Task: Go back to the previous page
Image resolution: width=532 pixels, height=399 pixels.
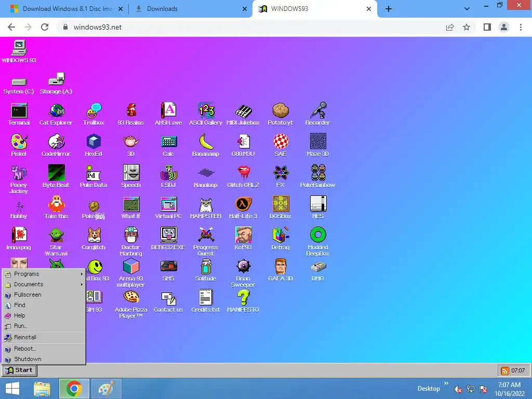Action: tap(11, 27)
